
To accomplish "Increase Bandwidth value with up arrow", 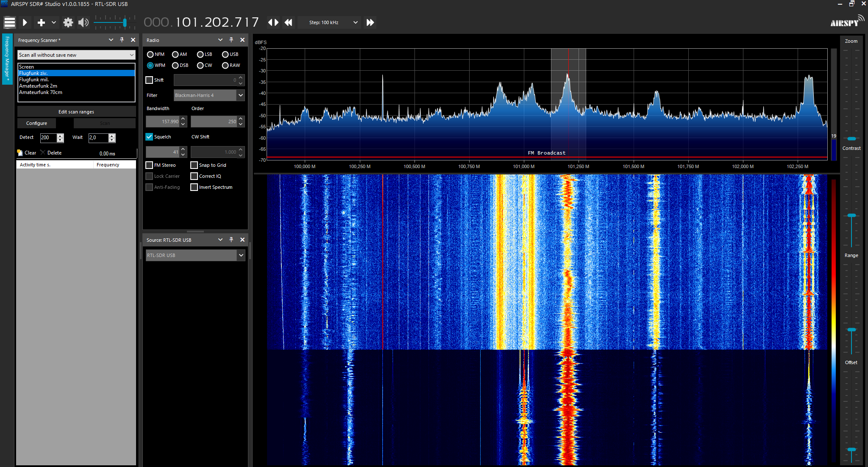I will (183, 119).
